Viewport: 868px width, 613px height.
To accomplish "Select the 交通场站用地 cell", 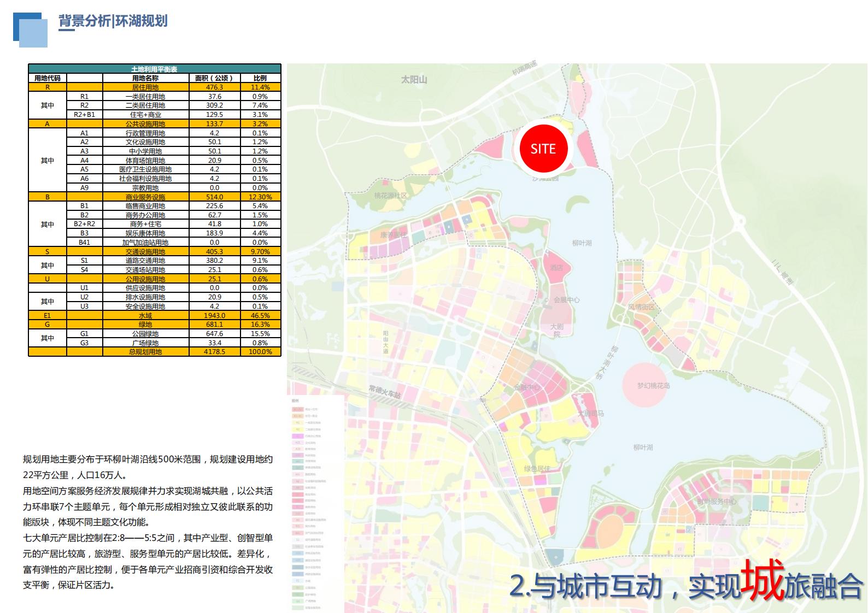I will point(145,270).
